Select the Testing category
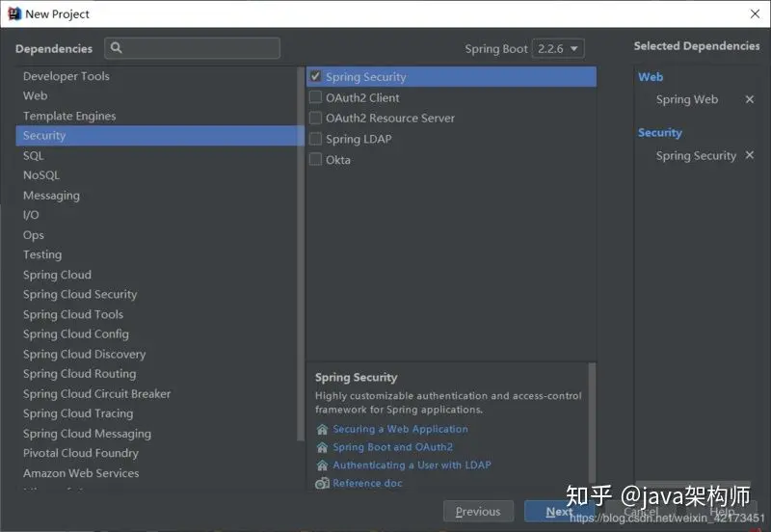 point(156,254)
